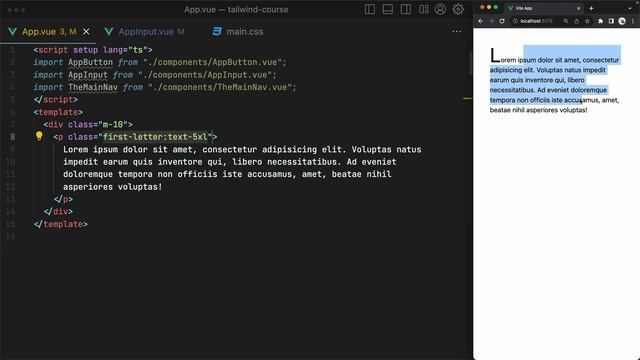Click the opening <template> tag on line 6
This screenshot has height=360, width=640.
(58, 112)
